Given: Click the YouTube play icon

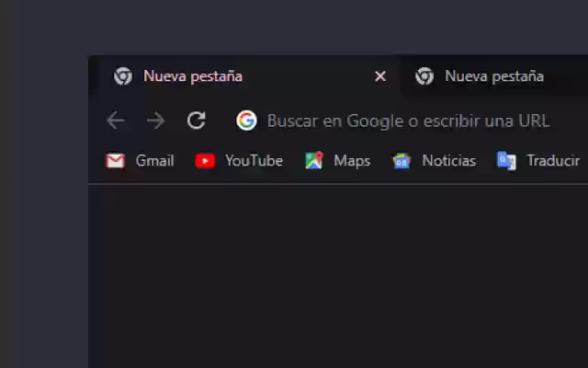Looking at the screenshot, I should [205, 161].
